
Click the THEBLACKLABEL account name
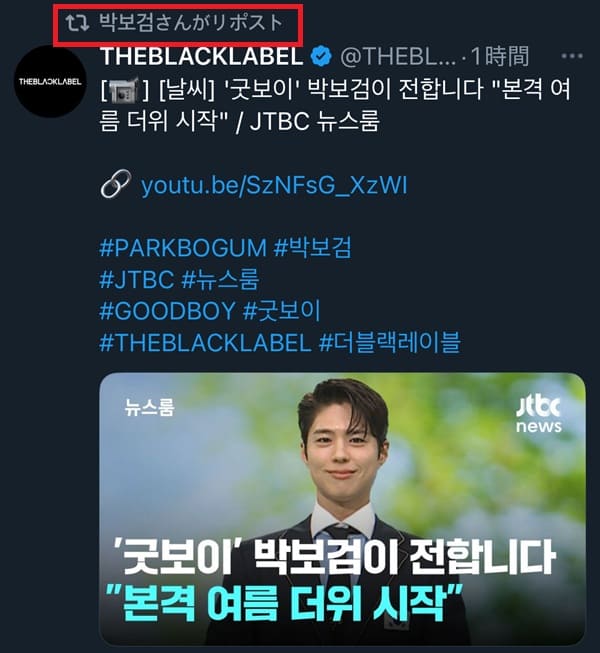pyautogui.click(x=202, y=57)
